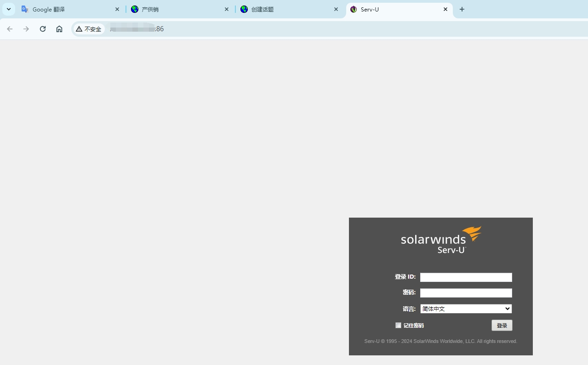Expand the tab search chevron

[8, 9]
